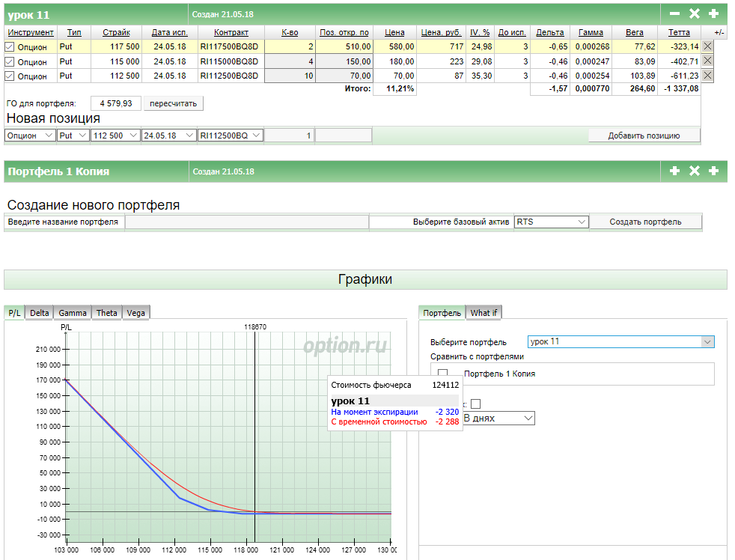Image resolution: width=735 pixels, height=560 pixels.
Task: Click first plus icon in Портфель 1 Копия header
Action: coord(674,171)
